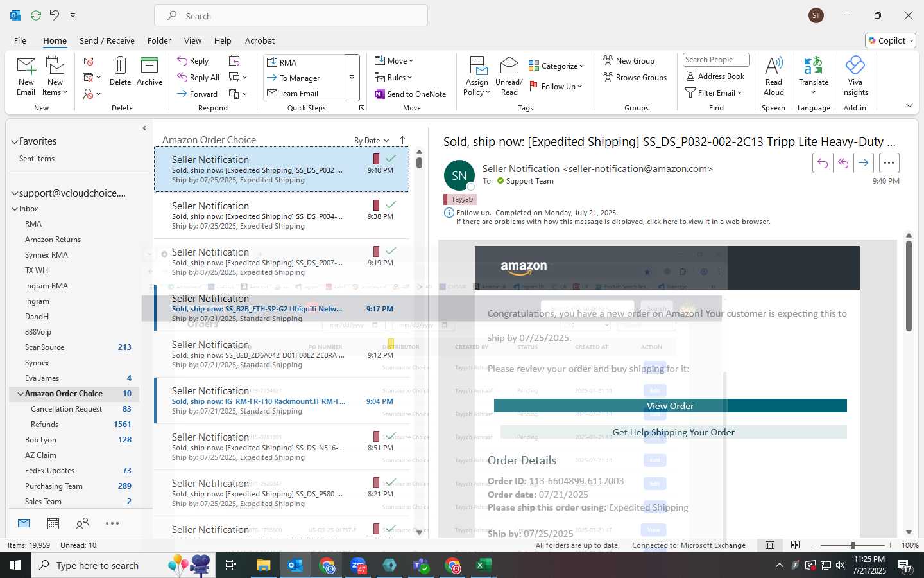
Task: Open the Folder tab
Action: pyautogui.click(x=159, y=40)
